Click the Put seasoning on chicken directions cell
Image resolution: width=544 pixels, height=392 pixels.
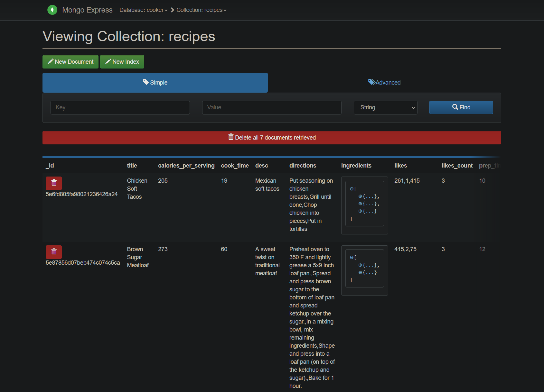tap(311, 205)
